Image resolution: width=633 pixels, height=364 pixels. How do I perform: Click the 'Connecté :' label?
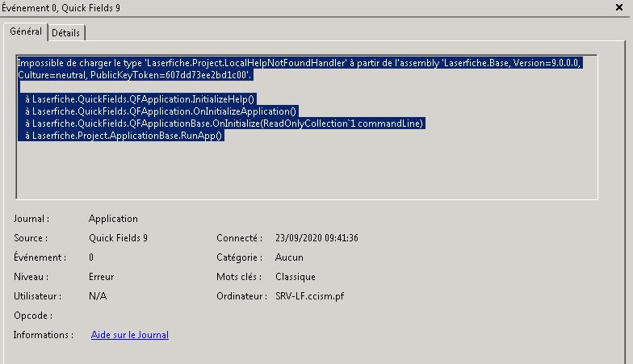[x=239, y=238]
